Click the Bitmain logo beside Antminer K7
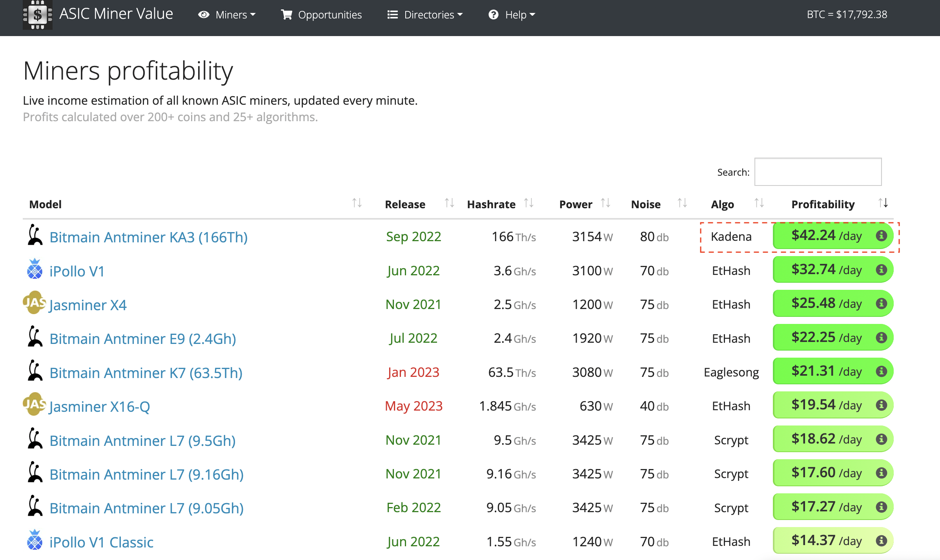 pos(35,370)
